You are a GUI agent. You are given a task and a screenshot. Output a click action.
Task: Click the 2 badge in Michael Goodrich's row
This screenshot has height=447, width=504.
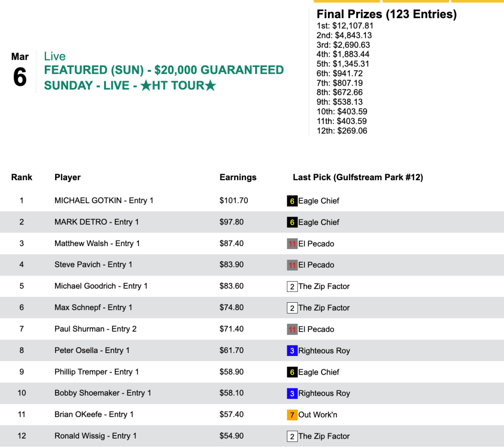point(292,287)
